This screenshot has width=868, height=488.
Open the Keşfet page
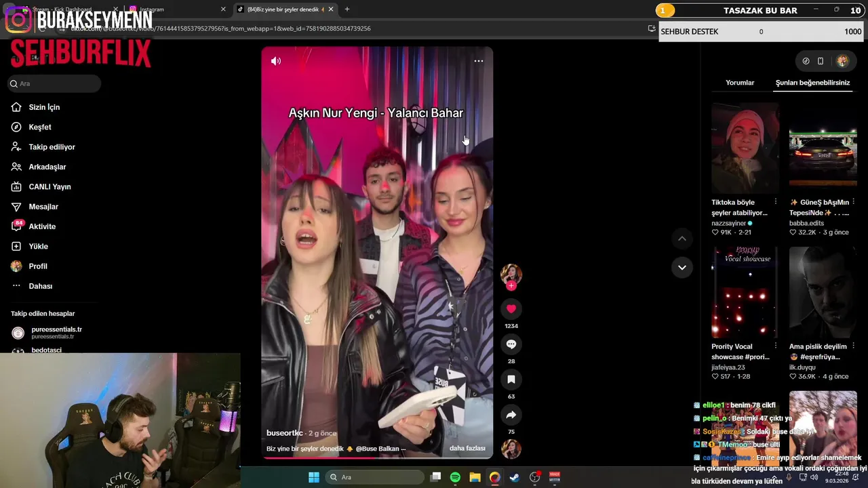40,127
